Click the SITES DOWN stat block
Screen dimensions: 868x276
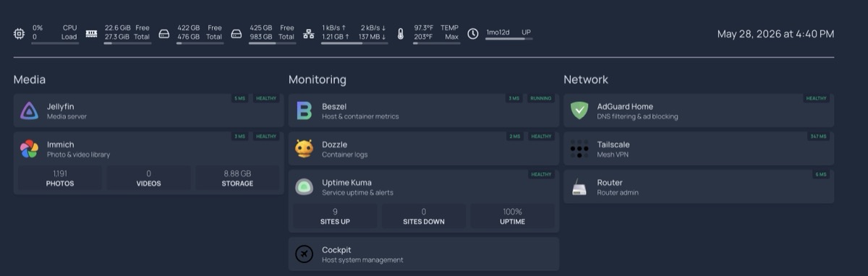click(424, 217)
